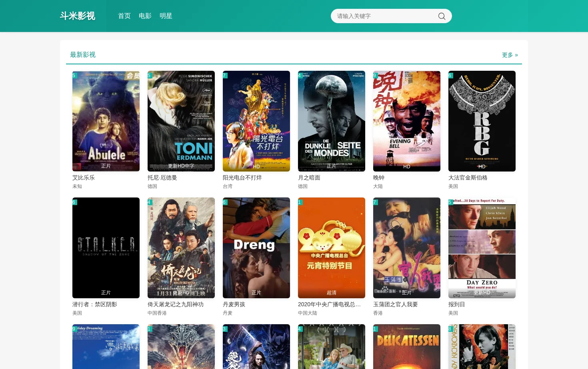
Task: Click the 香港 region label under 玉蒲团之官人我要
Action: (378, 313)
